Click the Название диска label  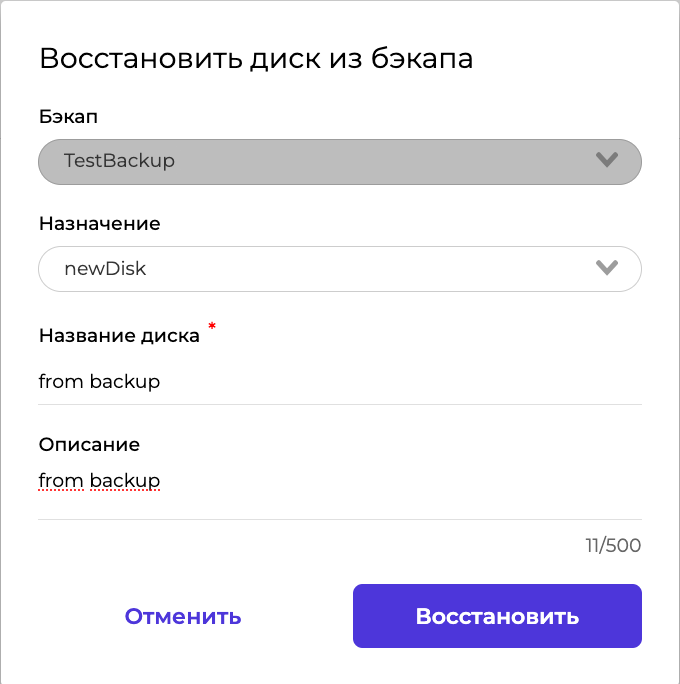click(x=119, y=336)
